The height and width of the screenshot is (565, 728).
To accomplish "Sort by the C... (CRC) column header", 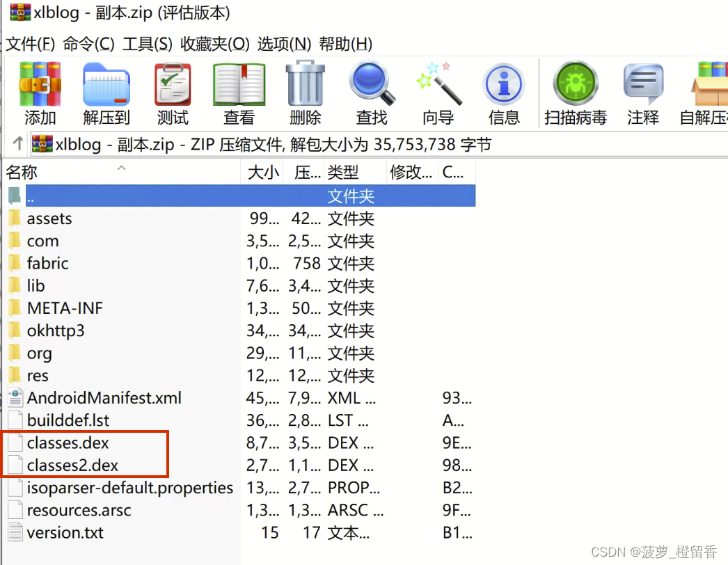I will (x=457, y=173).
